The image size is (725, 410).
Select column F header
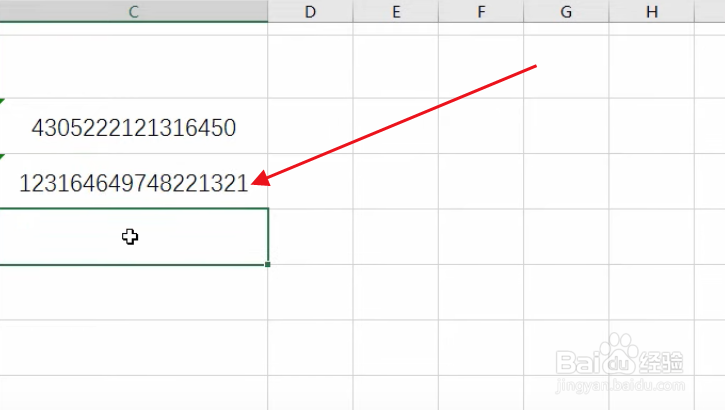(481, 11)
